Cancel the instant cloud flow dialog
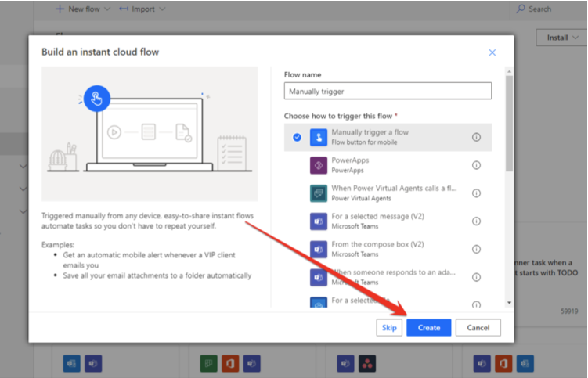This screenshot has width=588, height=378. [x=478, y=327]
